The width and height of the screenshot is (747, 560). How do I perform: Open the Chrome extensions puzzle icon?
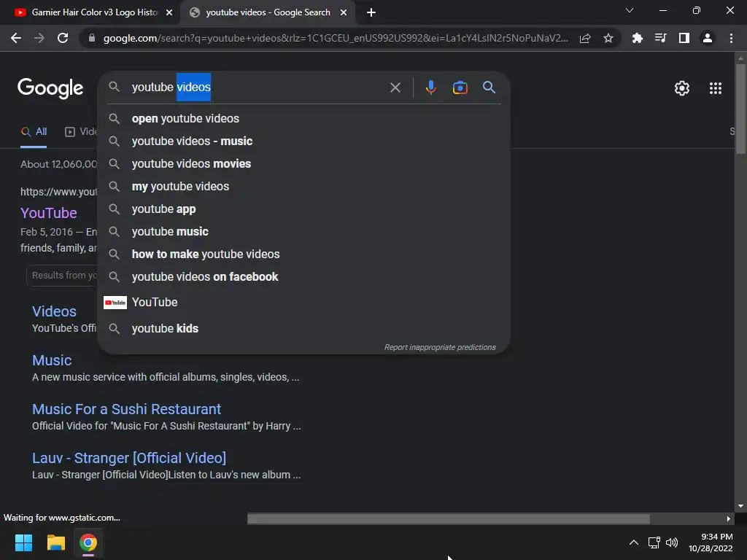coord(637,38)
